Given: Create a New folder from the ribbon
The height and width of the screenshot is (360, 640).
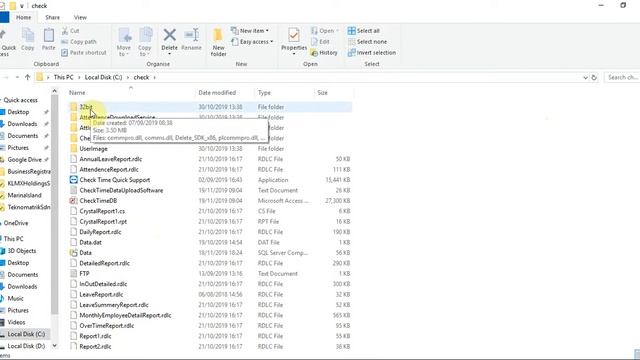Looking at the screenshot, I should (x=218, y=42).
